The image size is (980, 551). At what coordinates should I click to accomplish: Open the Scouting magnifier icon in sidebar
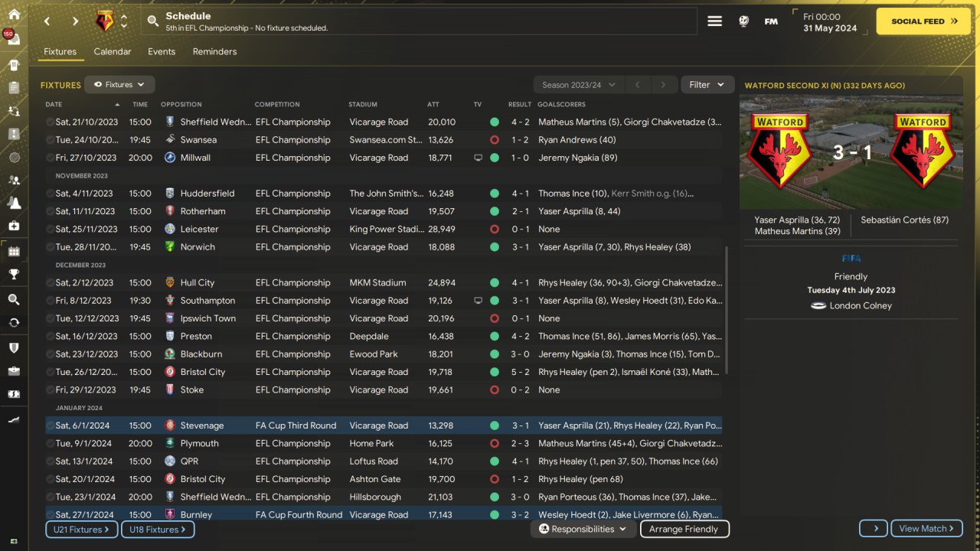click(14, 299)
